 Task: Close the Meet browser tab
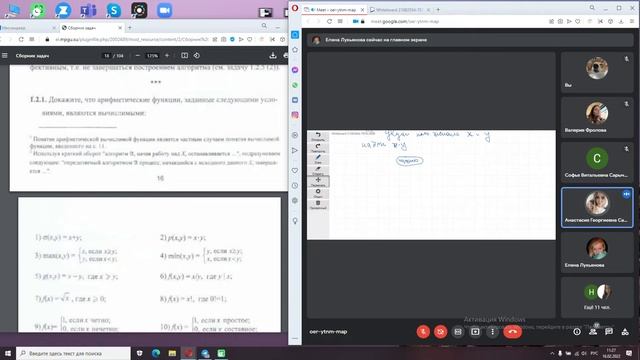(x=362, y=9)
